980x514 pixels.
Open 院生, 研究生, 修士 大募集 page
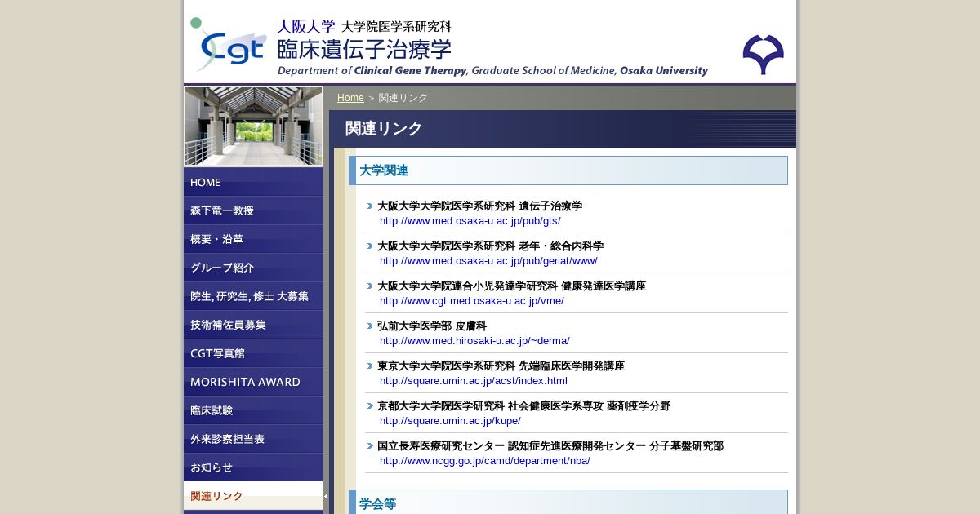pyautogui.click(x=253, y=296)
